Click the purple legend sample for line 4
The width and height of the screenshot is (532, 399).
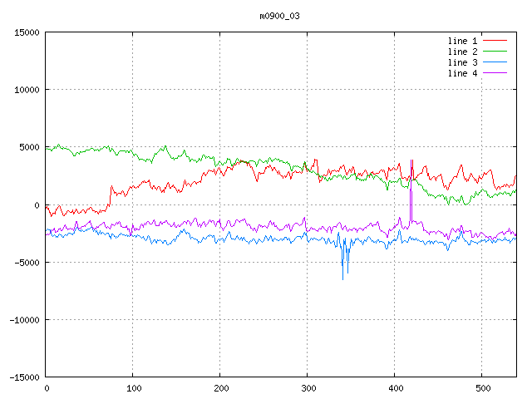495,73
